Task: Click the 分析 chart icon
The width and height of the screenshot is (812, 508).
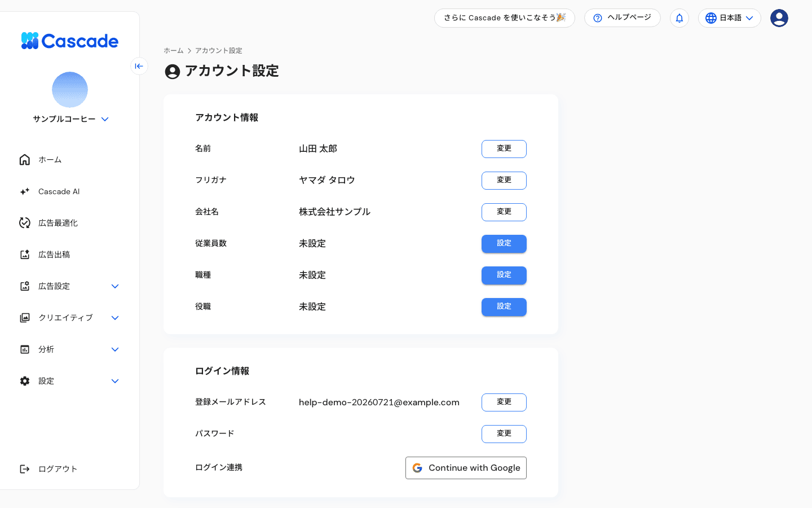Action: 25,349
